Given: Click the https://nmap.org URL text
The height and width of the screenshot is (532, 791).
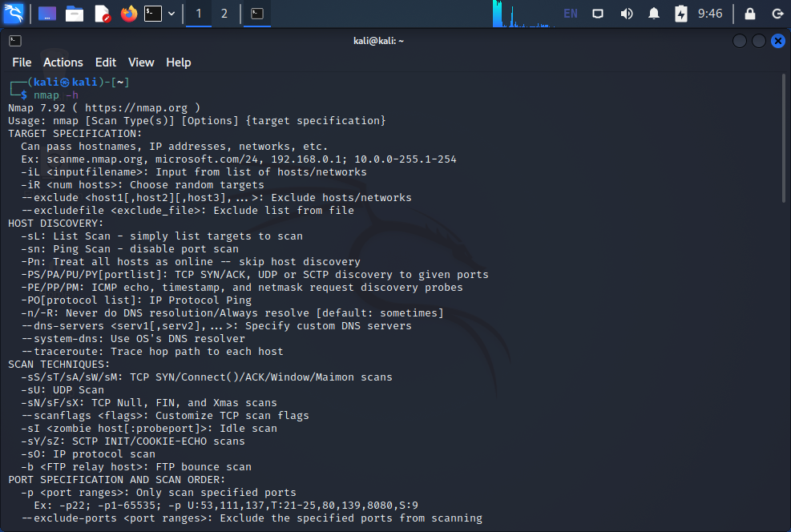Looking at the screenshot, I should [x=135, y=108].
